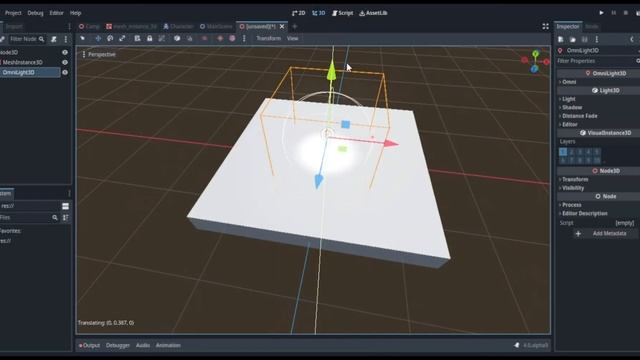Run the project with Play button
Screen dimensions: 640x360
coord(601,13)
